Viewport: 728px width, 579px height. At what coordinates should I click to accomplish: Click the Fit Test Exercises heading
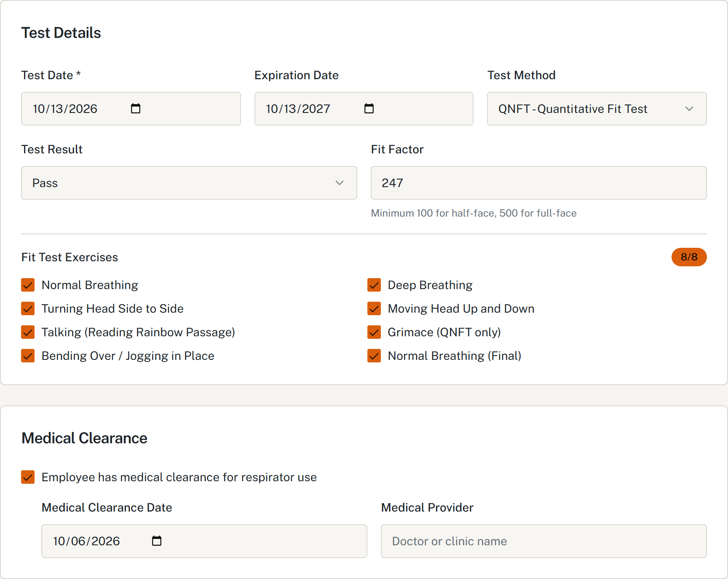point(70,257)
